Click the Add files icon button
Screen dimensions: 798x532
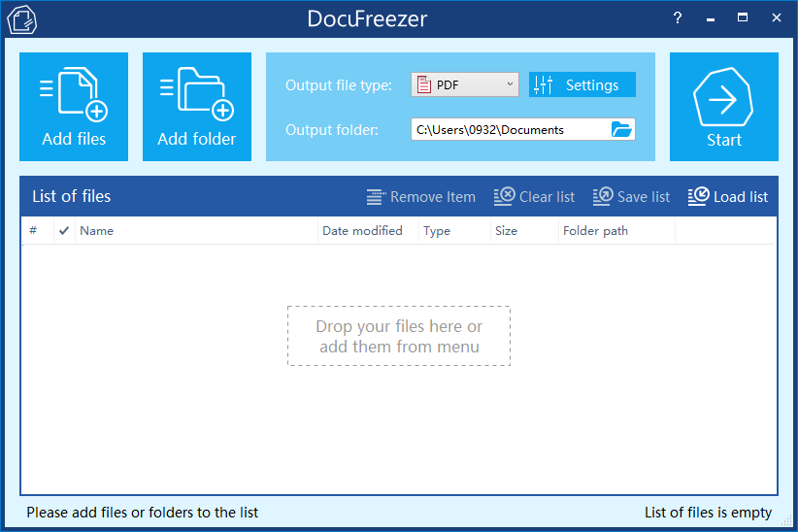pos(74,107)
